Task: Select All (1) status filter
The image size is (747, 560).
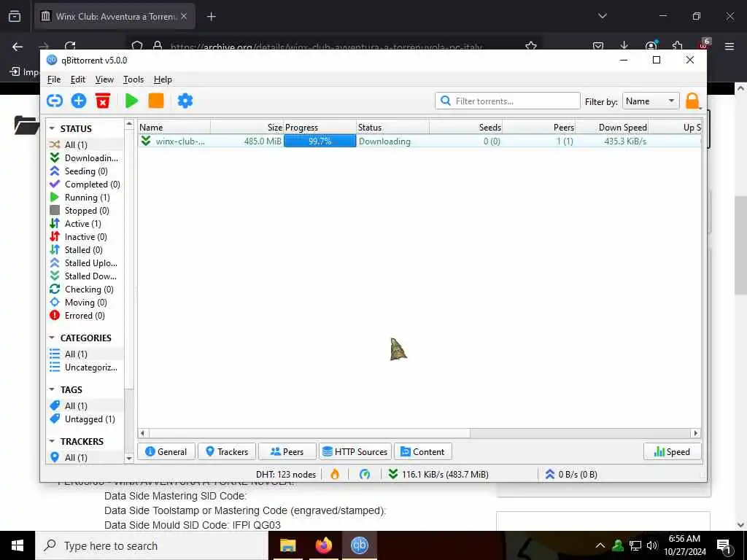Action: pyautogui.click(x=85, y=145)
